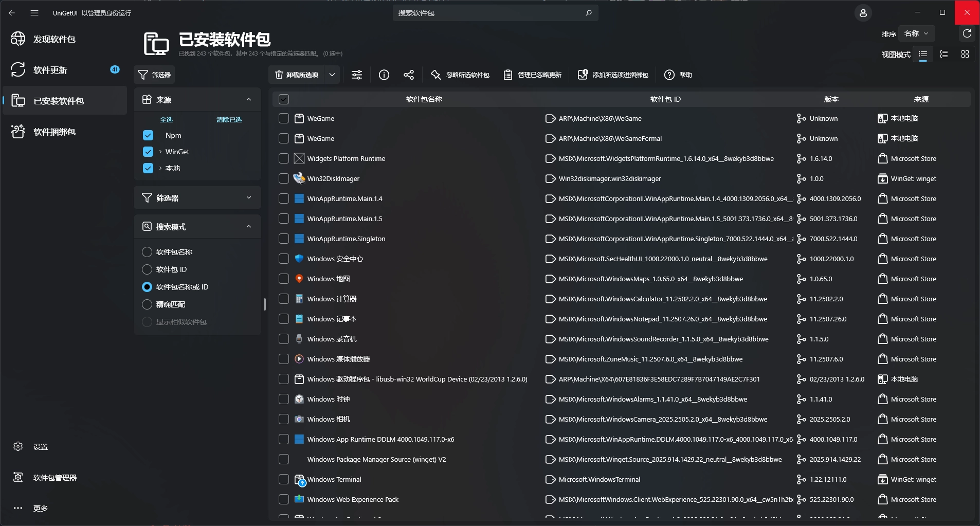This screenshot has width=980, height=526.
Task: Click the share package icon
Action: [x=409, y=75]
